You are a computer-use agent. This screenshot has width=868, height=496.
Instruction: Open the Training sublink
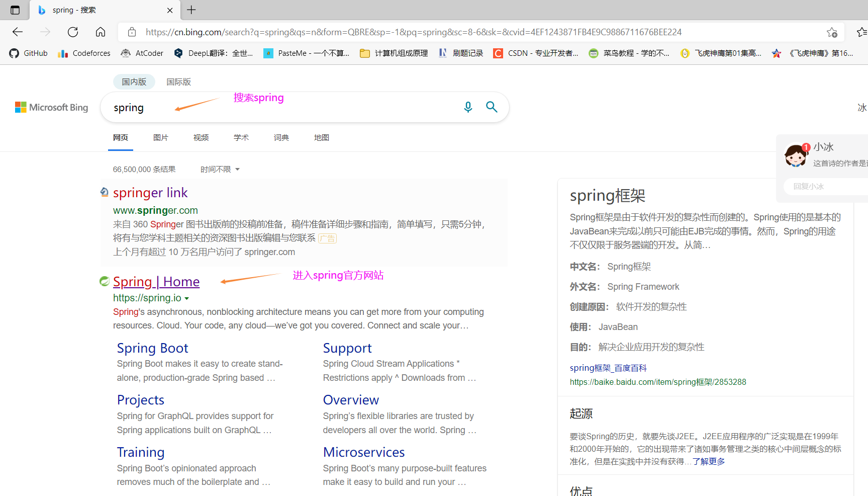(141, 452)
